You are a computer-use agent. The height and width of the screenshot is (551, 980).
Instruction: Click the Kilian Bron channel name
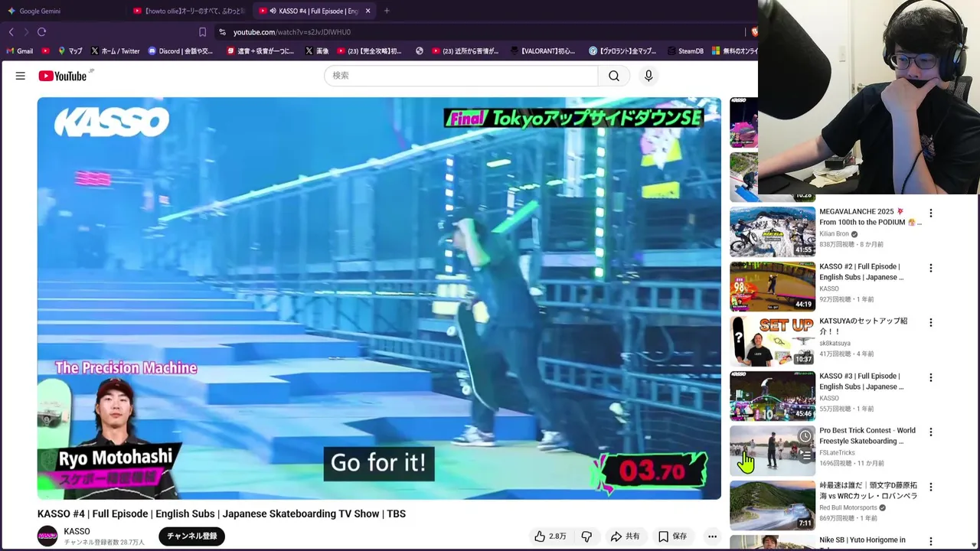pos(834,234)
